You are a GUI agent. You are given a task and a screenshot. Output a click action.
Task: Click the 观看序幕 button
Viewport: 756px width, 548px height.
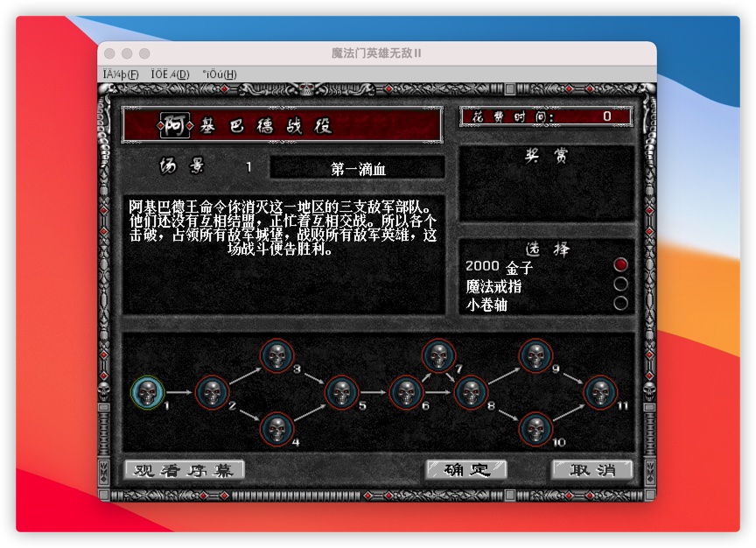pyautogui.click(x=184, y=470)
